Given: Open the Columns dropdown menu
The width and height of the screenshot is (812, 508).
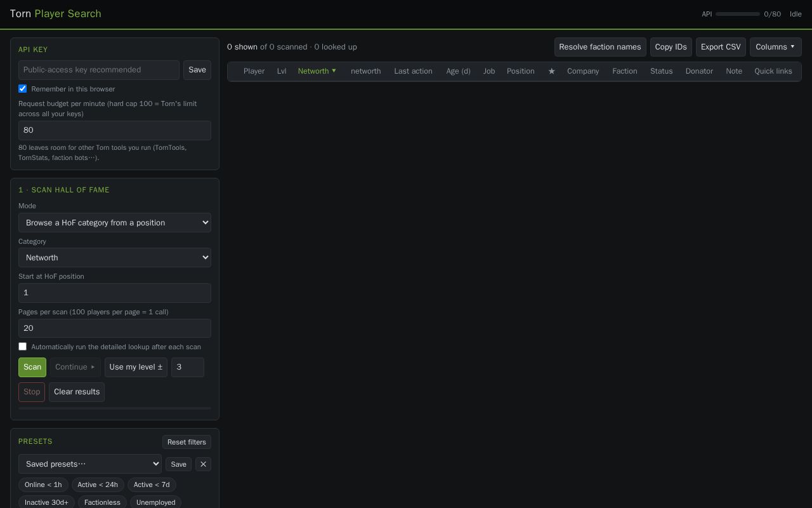Looking at the screenshot, I should click(775, 47).
